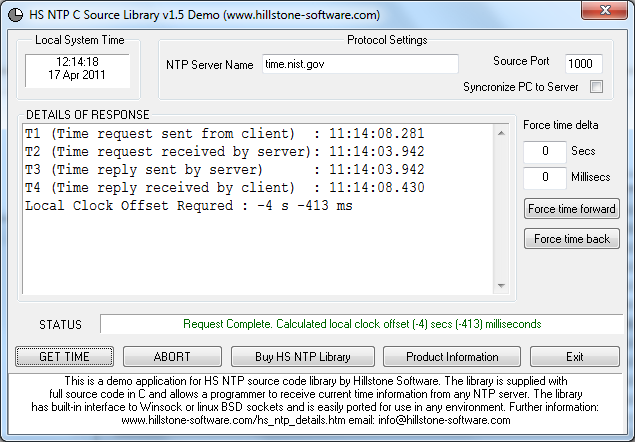The width and height of the screenshot is (635, 442).
Task: Click the Request Complete status message
Action: coord(362,324)
